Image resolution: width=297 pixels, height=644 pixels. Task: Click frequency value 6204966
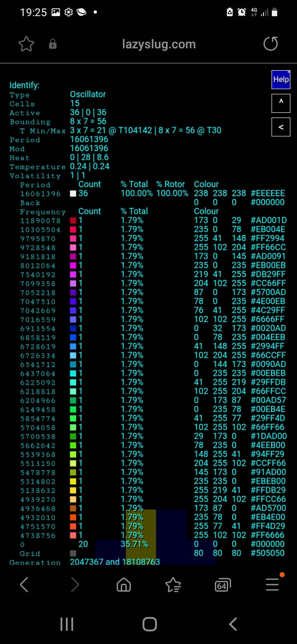click(38, 400)
